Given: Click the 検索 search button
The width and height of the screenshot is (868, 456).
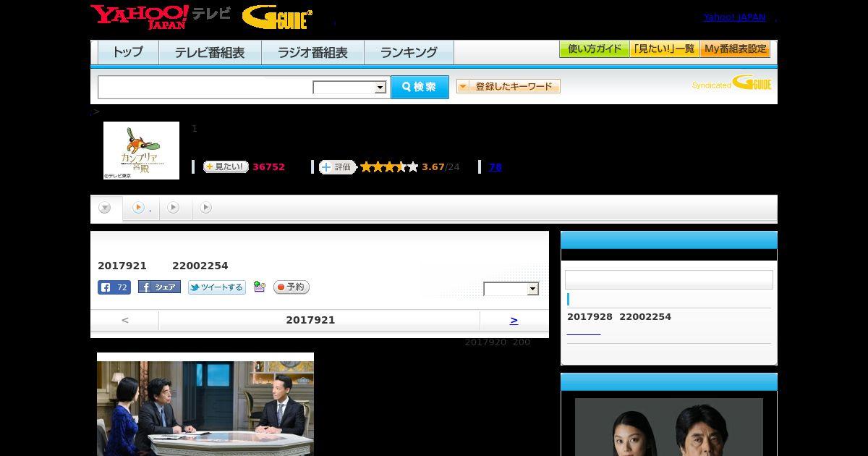Looking at the screenshot, I should [x=420, y=87].
